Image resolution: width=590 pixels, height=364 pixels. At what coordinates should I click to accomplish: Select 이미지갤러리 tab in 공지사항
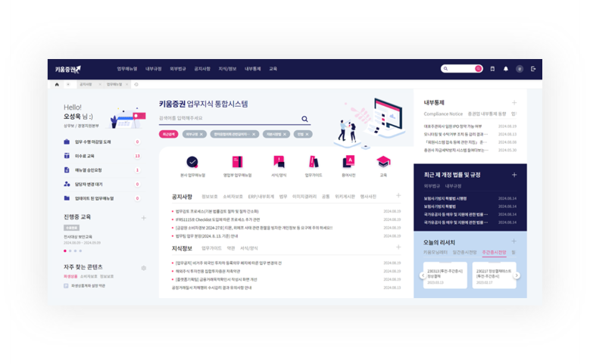pyautogui.click(x=304, y=197)
